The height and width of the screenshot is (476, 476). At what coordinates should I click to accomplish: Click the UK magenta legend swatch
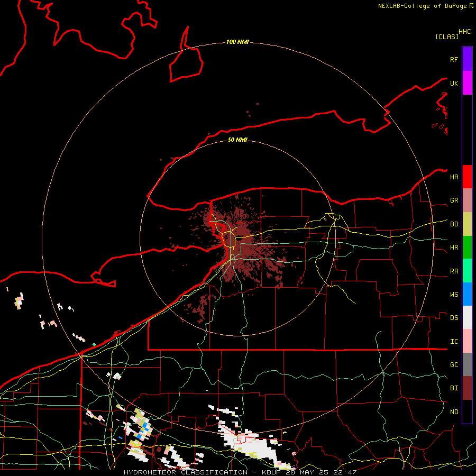point(467,83)
